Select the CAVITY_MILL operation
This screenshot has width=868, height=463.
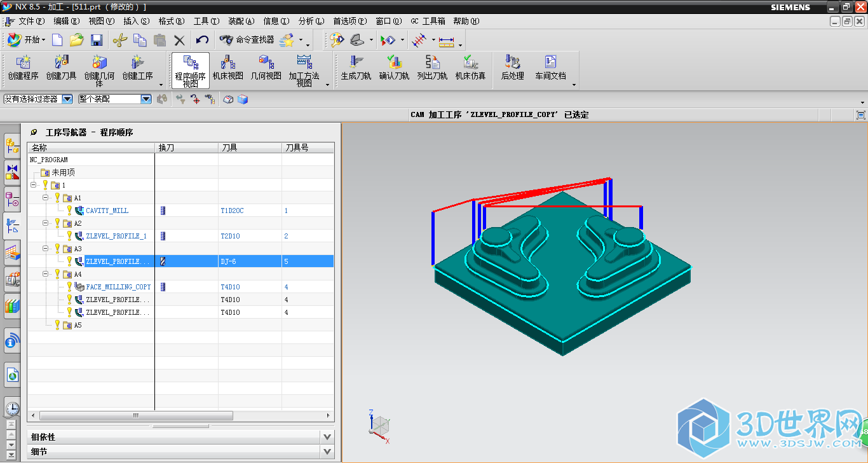[107, 211]
